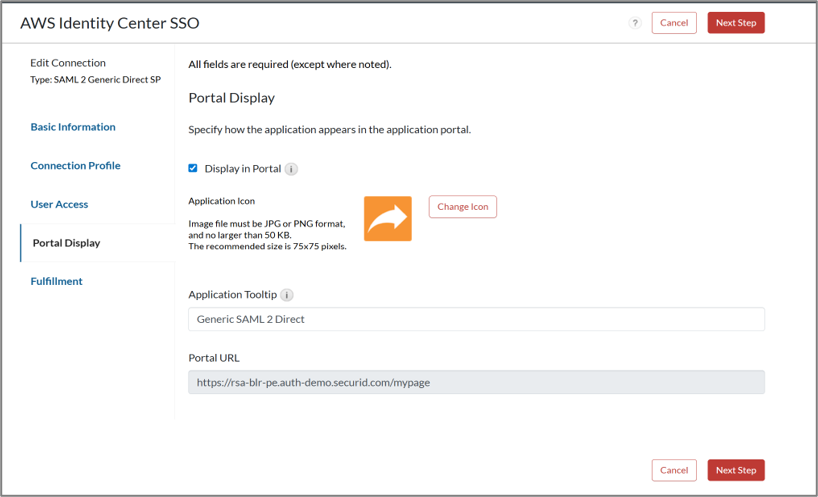Click Next Step in the top header
Image resolution: width=818 pixels, height=497 pixels.
(x=736, y=23)
